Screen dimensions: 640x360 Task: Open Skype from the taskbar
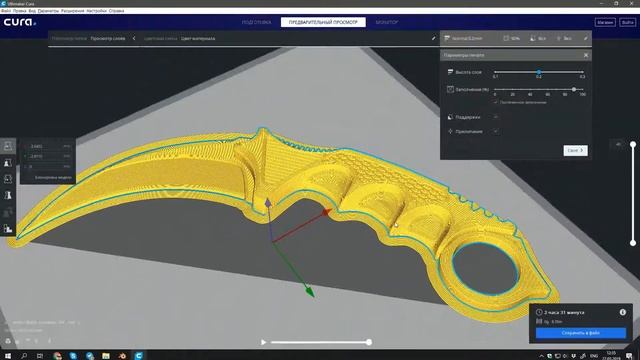coord(73,356)
